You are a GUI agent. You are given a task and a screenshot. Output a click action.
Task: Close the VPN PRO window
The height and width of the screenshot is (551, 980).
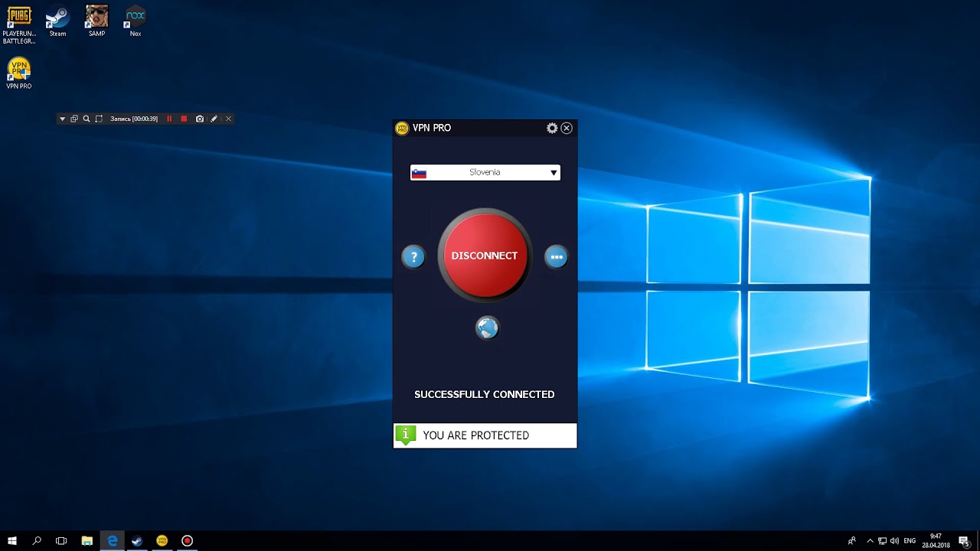click(567, 128)
